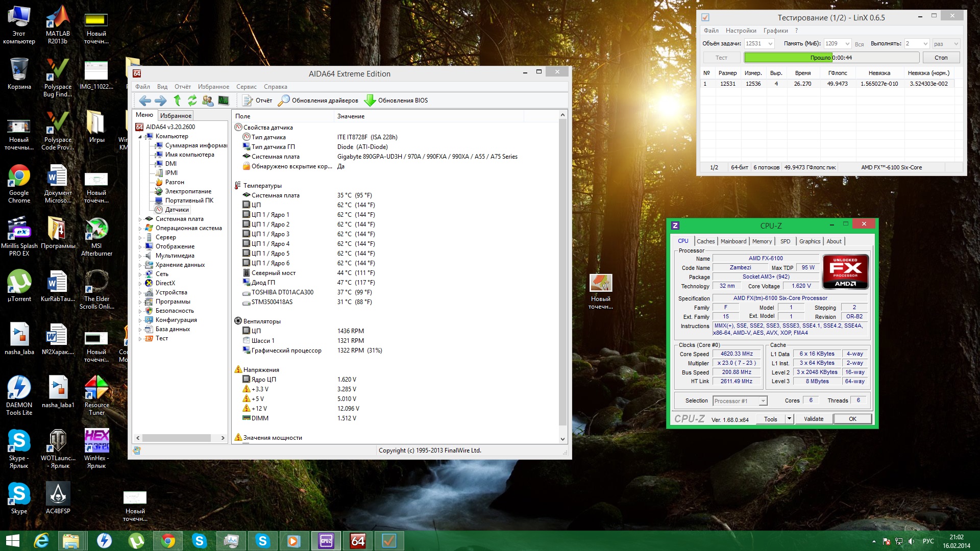
Task: Click the users icon in the AIDA64 toolbar
Action: [208, 101]
